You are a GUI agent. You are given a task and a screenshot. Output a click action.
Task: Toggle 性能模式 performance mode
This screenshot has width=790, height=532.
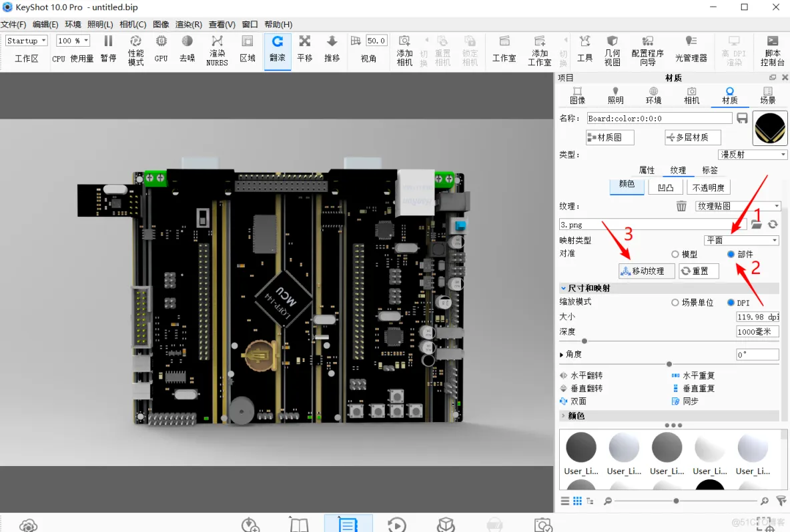(135, 50)
